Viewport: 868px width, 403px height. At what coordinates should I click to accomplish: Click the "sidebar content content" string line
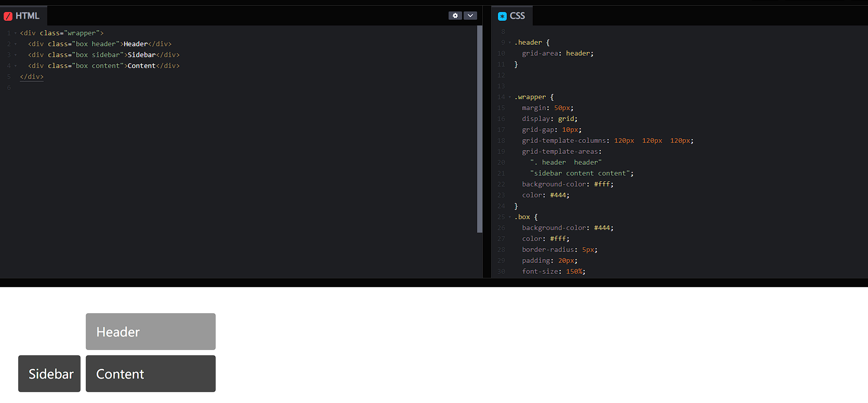[x=582, y=173]
